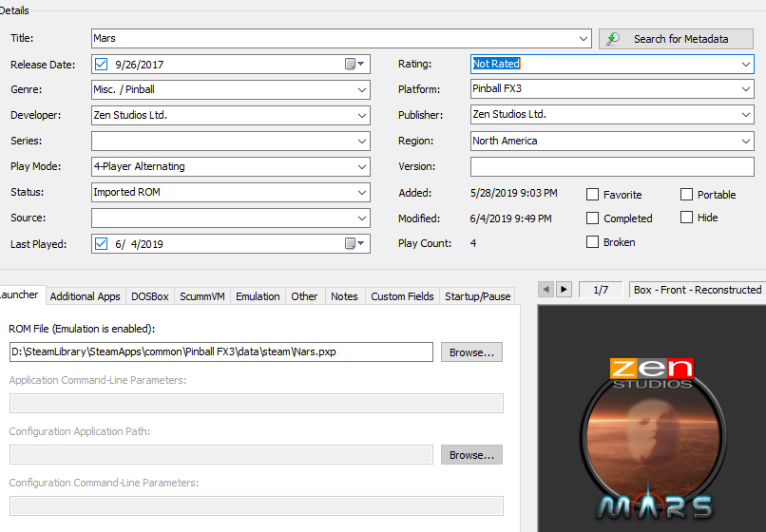
Task: Show previous image with left arrow
Action: click(546, 289)
